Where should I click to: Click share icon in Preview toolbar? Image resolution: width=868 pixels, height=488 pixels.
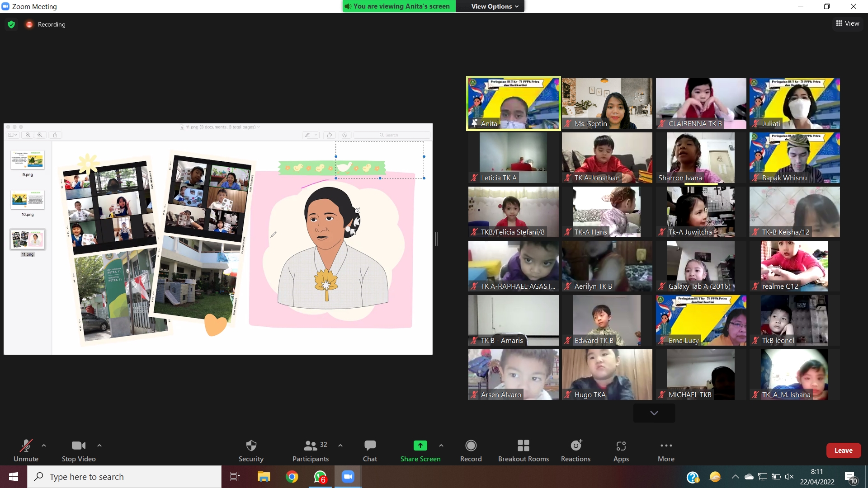click(55, 135)
